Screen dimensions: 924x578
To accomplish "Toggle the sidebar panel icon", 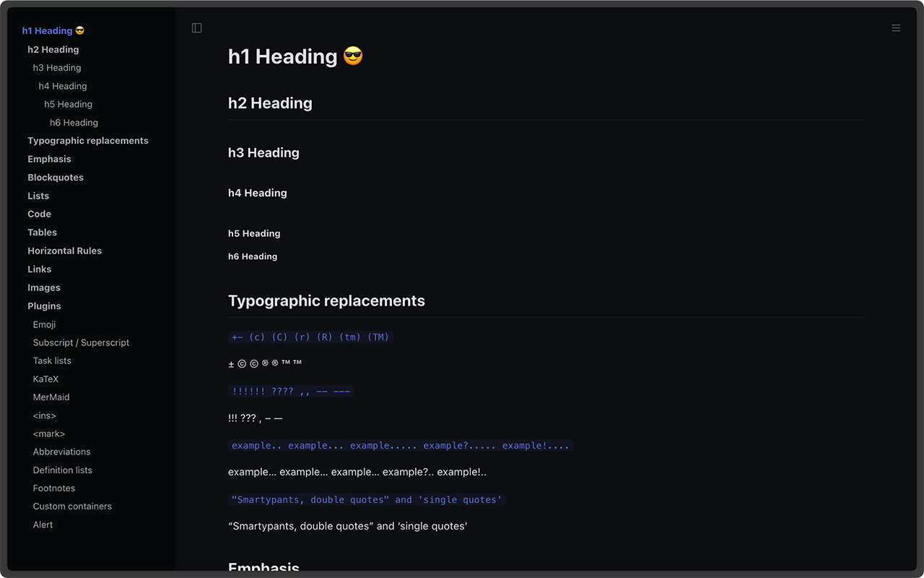I will pyautogui.click(x=196, y=27).
